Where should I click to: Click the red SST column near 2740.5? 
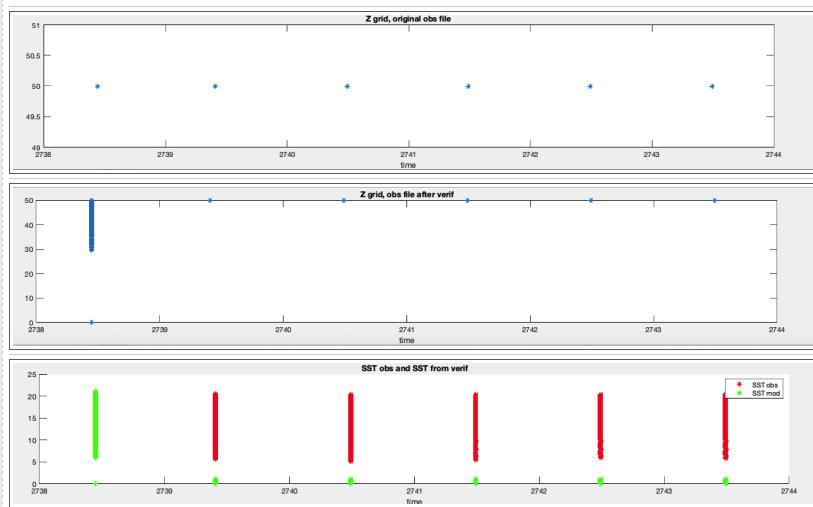tap(351, 427)
